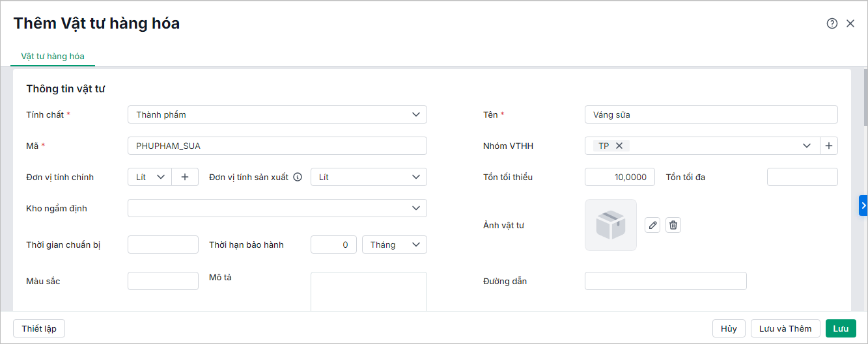Screen dimensions: 868x344
Task: Click the Tồn tối đa input field
Action: 802,177
